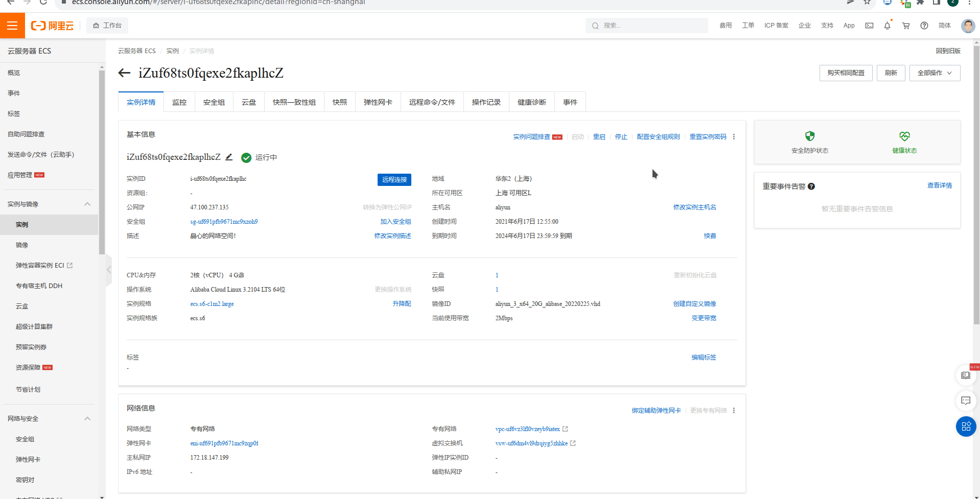Open the browser extensions puzzle icon
Screen dimensions: 980x499
pyautogui.click(x=920, y=2)
